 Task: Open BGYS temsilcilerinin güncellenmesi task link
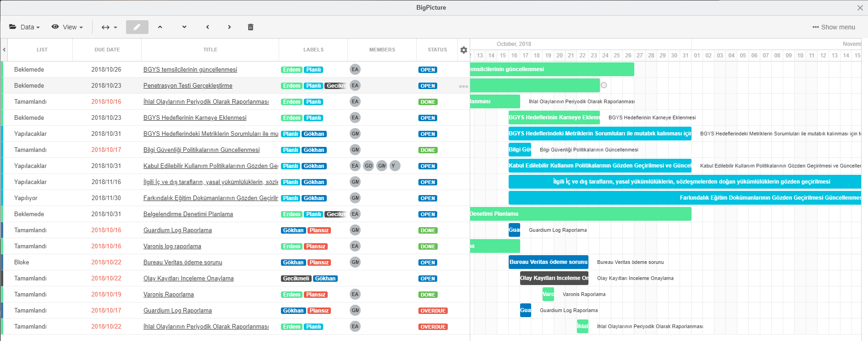[190, 70]
